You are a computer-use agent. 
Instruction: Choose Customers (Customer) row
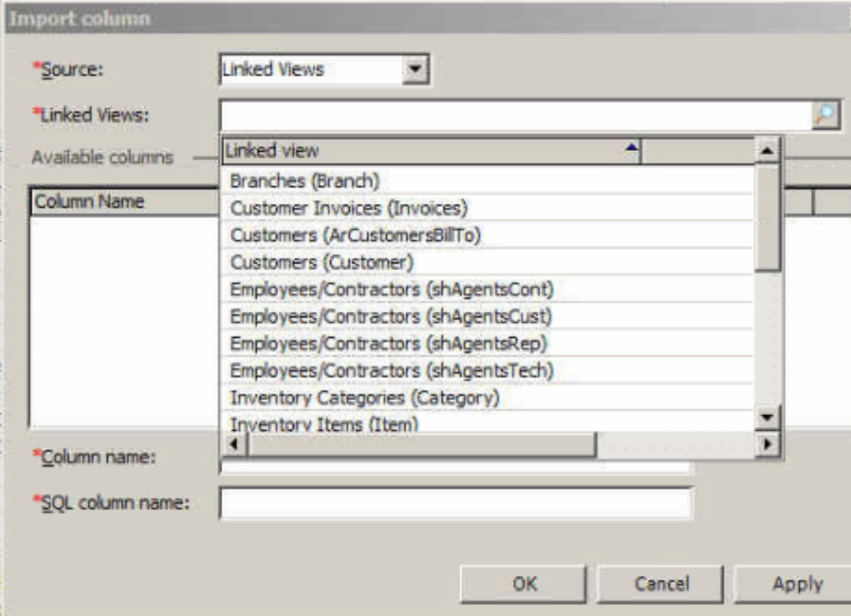click(487, 262)
